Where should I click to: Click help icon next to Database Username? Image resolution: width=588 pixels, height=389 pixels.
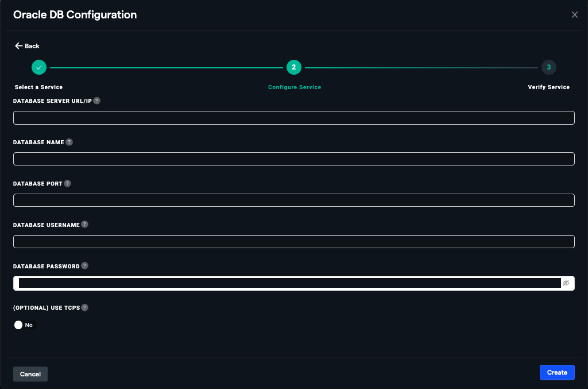coord(85,225)
